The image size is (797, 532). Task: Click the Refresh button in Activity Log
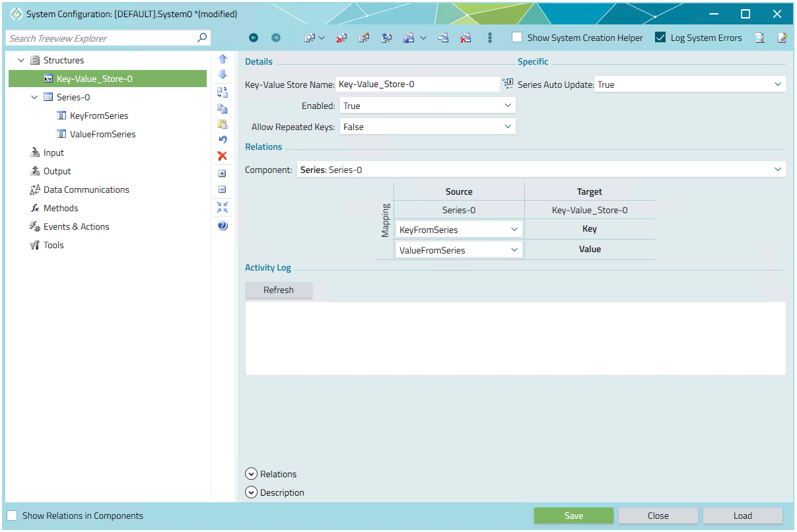pyautogui.click(x=279, y=290)
